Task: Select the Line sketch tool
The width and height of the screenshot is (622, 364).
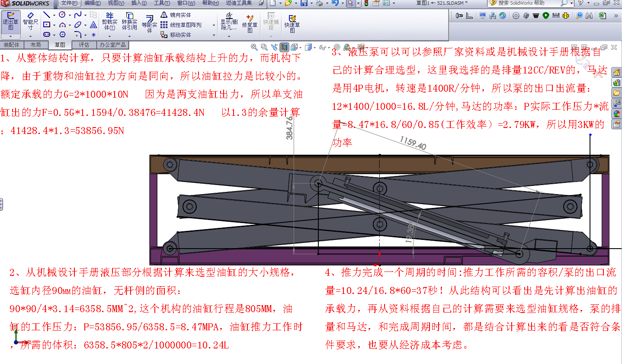Action: coord(47,15)
